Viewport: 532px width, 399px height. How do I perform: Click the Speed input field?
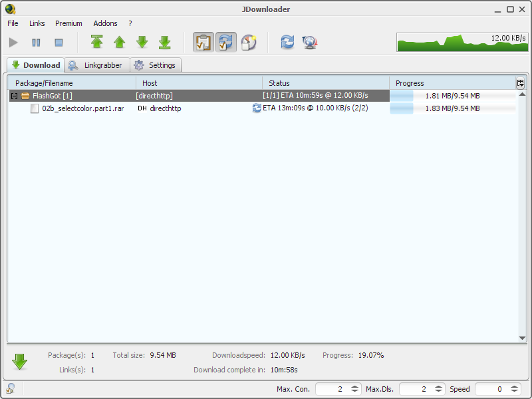pyautogui.click(x=495, y=389)
